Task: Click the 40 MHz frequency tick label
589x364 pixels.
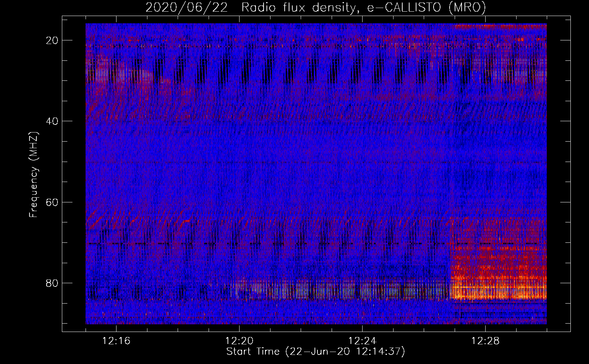Action: (52, 121)
